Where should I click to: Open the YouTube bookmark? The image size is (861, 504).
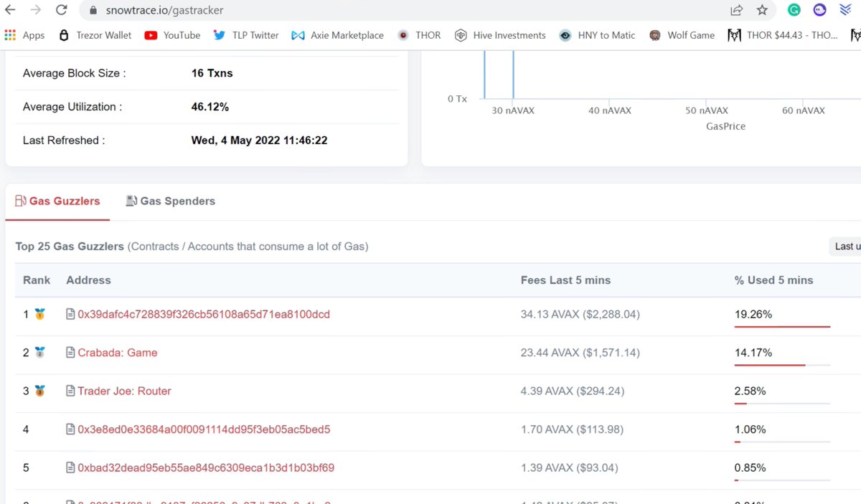[x=172, y=35]
